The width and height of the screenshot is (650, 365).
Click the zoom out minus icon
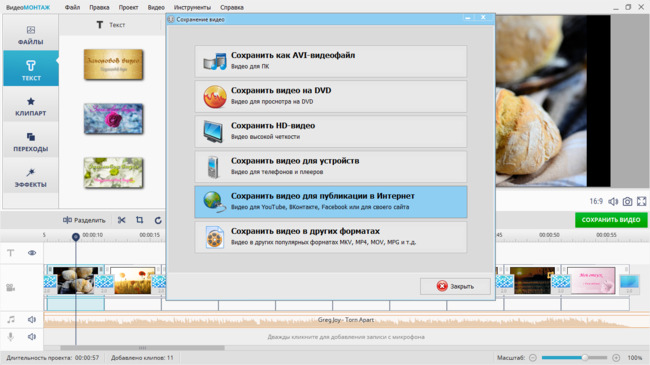click(533, 358)
